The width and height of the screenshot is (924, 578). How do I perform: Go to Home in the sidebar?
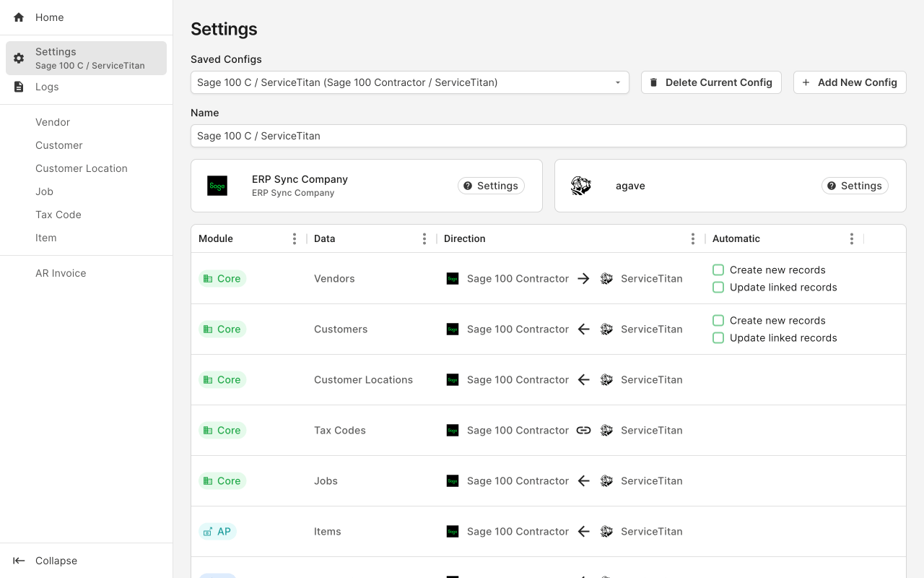(86, 17)
